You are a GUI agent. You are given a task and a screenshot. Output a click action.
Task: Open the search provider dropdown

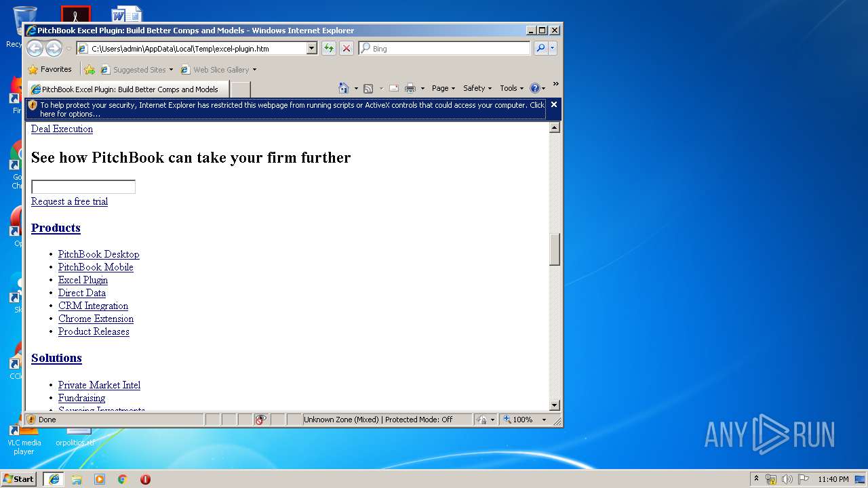(553, 48)
